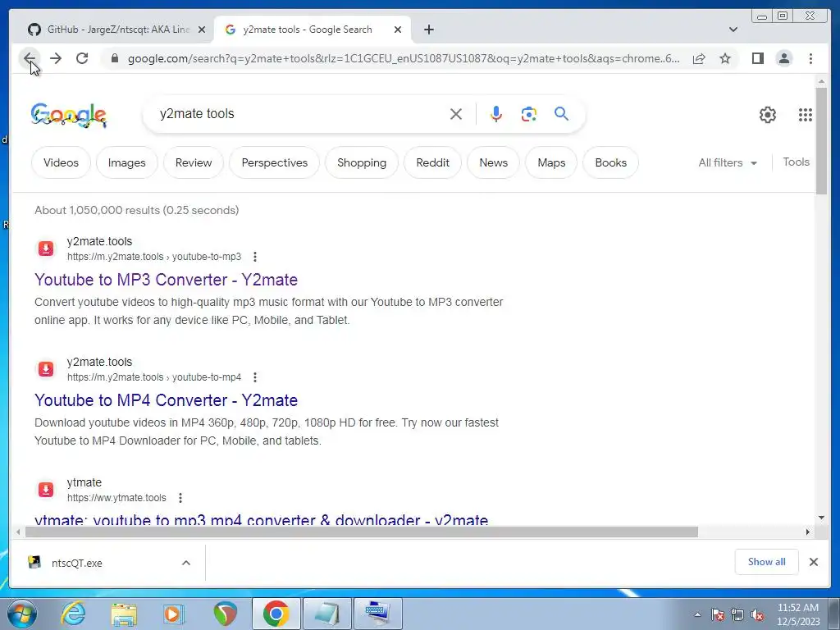The image size is (840, 630).
Task: Close the downloads bar
Action: [813, 562]
